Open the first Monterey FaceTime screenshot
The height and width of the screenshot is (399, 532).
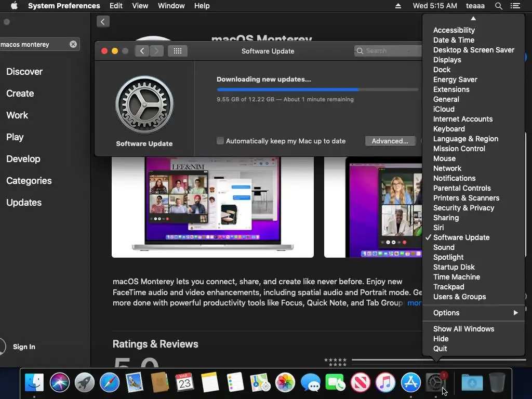pos(212,207)
